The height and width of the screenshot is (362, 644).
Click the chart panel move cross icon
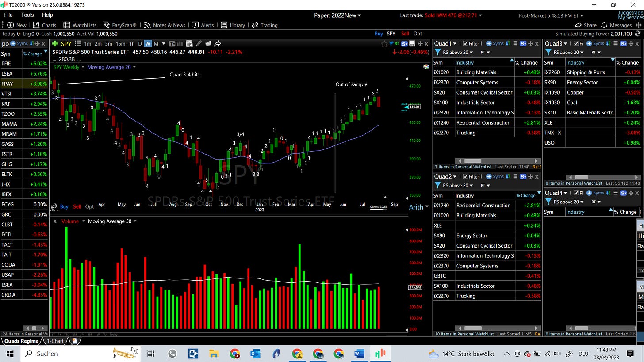[420, 43]
